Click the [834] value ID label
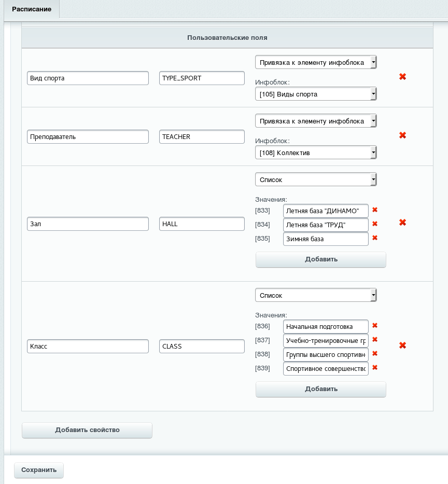Viewport: 448px width, 484px height. (x=262, y=225)
